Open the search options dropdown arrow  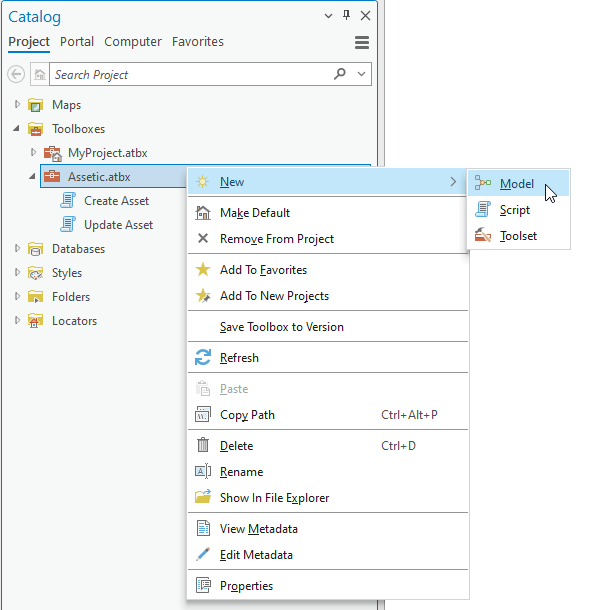coord(361,74)
